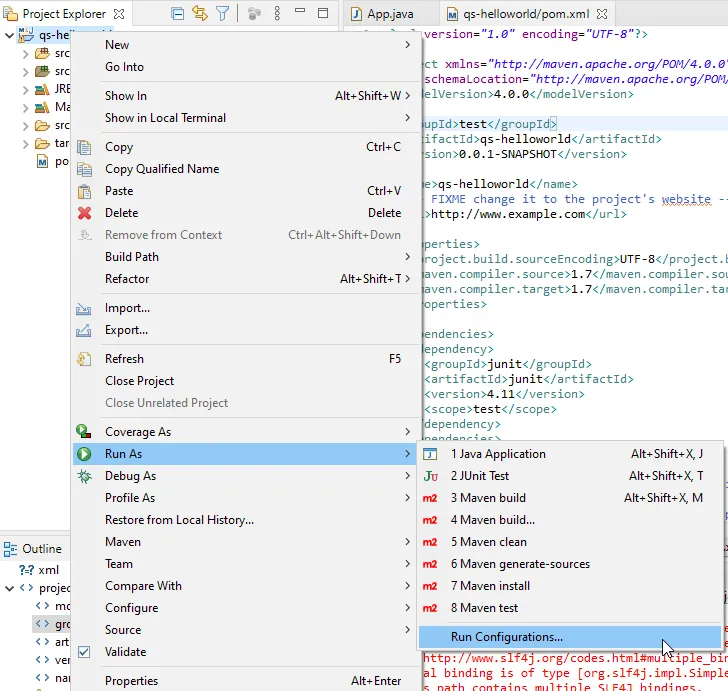
Task: Open project Properties
Action: [x=246, y=681]
